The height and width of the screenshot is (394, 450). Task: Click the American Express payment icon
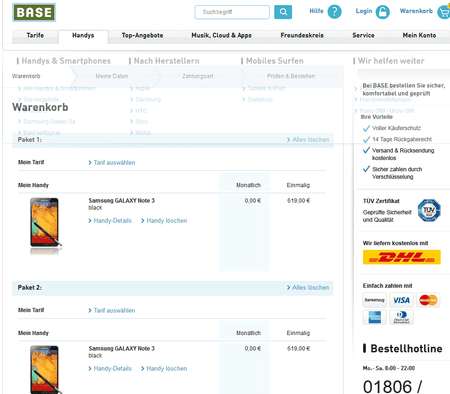pyautogui.click(x=375, y=317)
